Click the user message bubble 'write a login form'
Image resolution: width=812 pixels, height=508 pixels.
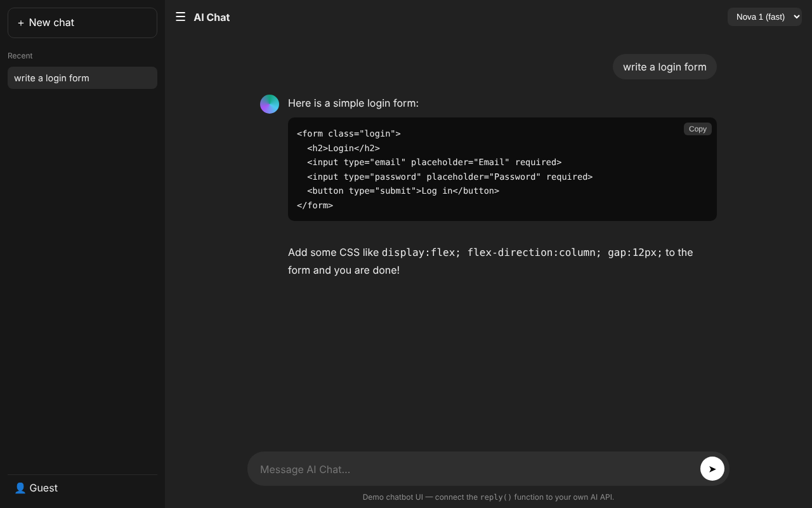[665, 67]
